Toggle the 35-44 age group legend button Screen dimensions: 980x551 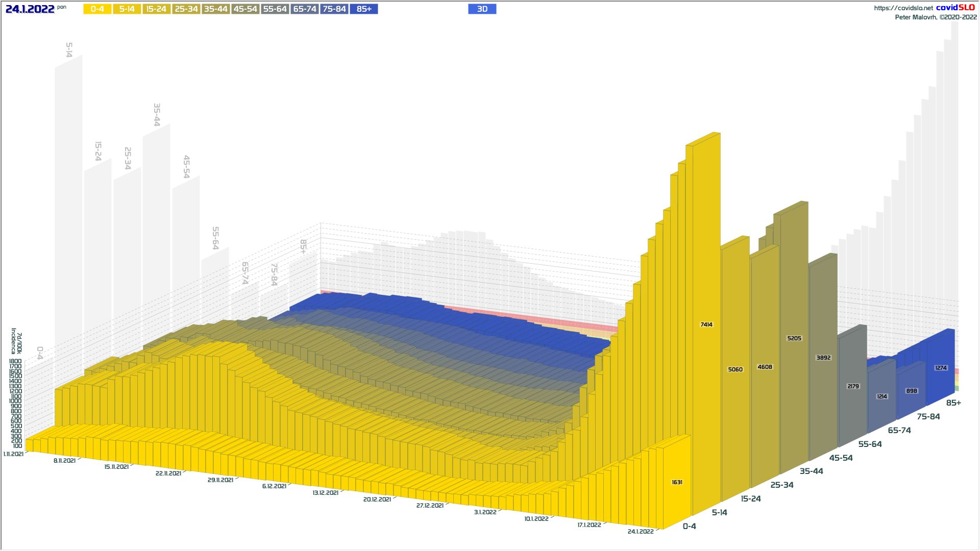(216, 9)
